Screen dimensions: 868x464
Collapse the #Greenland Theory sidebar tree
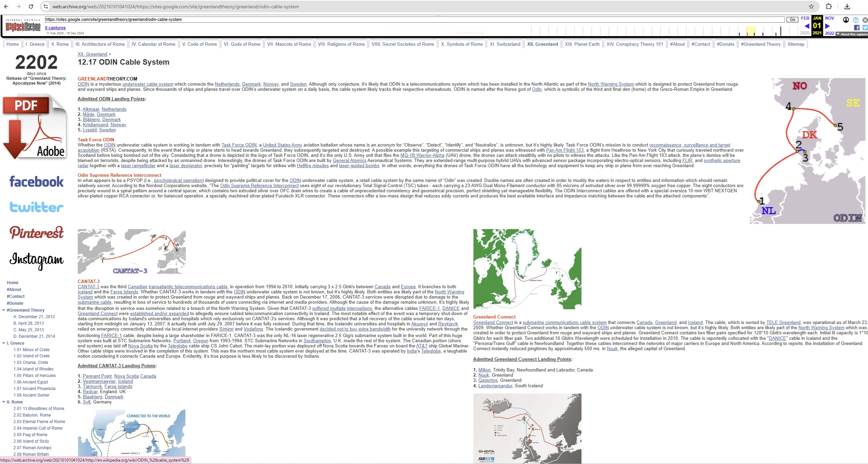pos(3,310)
